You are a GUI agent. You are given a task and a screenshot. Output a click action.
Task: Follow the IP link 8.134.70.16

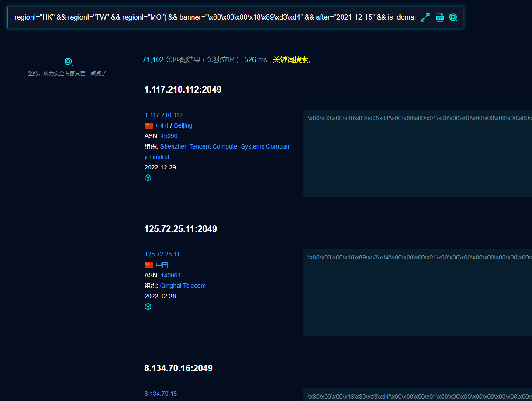[x=161, y=394]
